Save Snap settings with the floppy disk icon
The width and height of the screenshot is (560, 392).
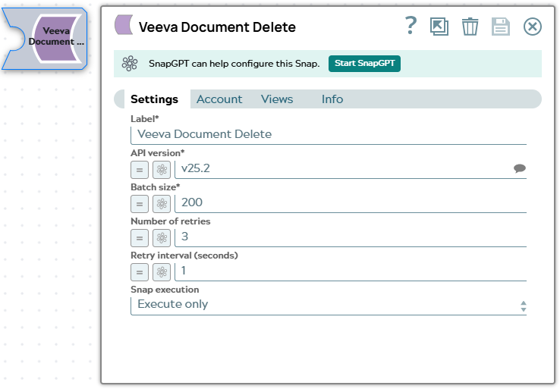pyautogui.click(x=501, y=27)
